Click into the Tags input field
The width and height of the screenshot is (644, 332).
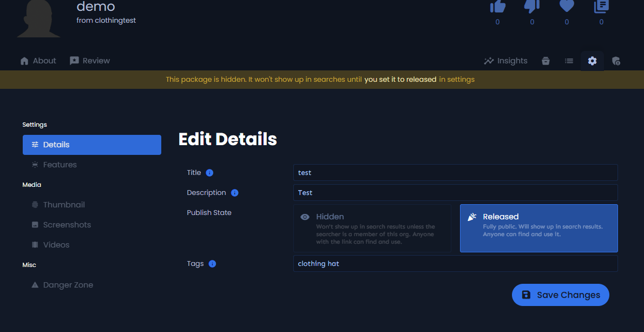tap(455, 264)
